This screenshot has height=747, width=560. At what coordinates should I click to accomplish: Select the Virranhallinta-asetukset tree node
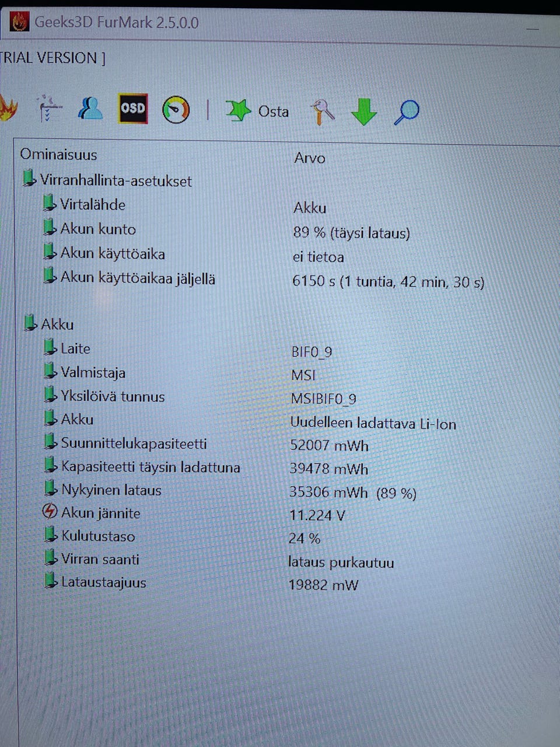pyautogui.click(x=116, y=181)
